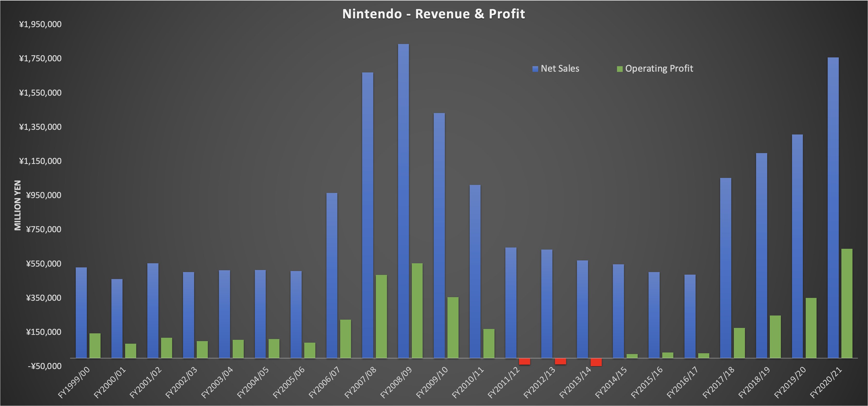Image resolution: width=868 pixels, height=406 pixels.
Task: Click the red negative bar for FY2012/13
Action: point(560,361)
